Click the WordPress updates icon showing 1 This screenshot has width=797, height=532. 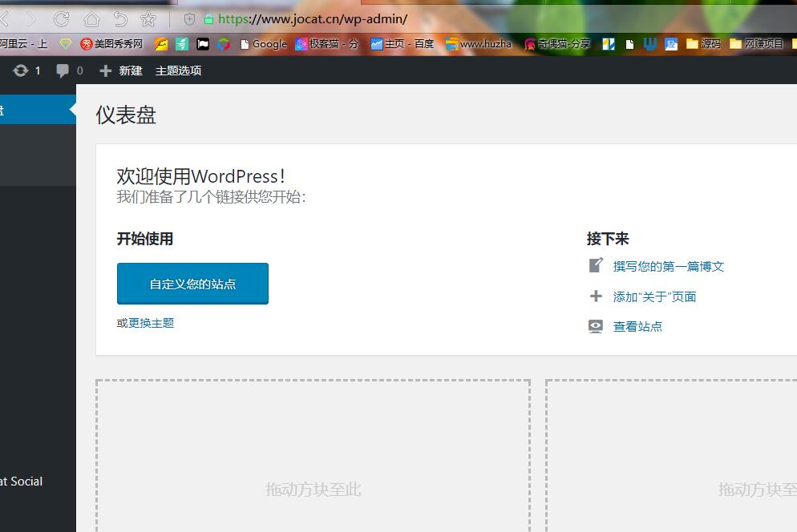tap(26, 71)
